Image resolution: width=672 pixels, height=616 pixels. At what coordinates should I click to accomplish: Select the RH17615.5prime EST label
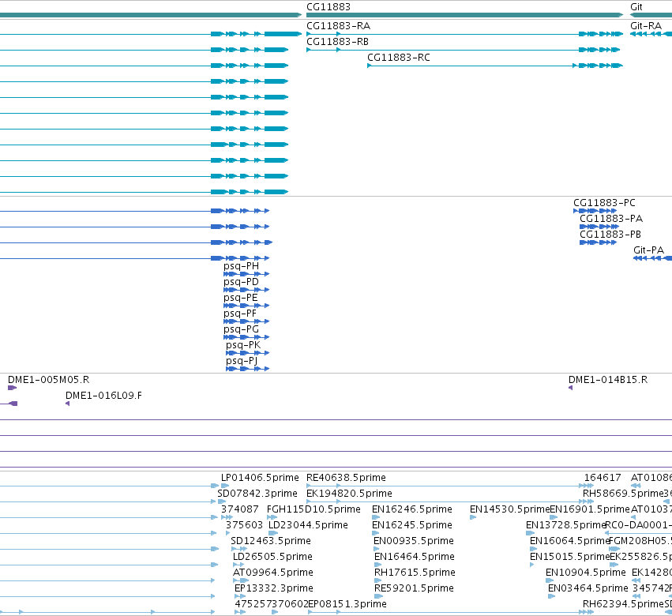tap(415, 573)
